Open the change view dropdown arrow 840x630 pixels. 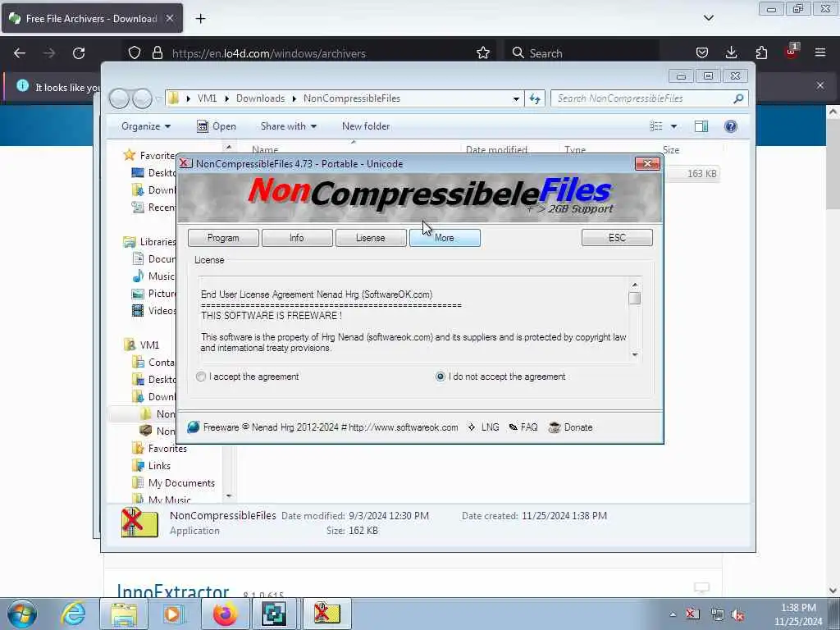(x=673, y=126)
